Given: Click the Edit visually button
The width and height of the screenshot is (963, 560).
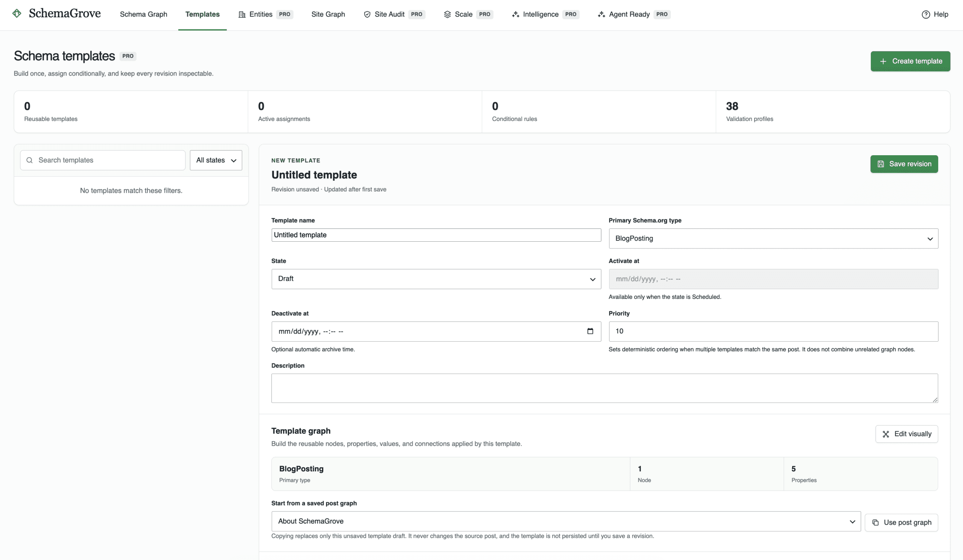Looking at the screenshot, I should click(907, 434).
